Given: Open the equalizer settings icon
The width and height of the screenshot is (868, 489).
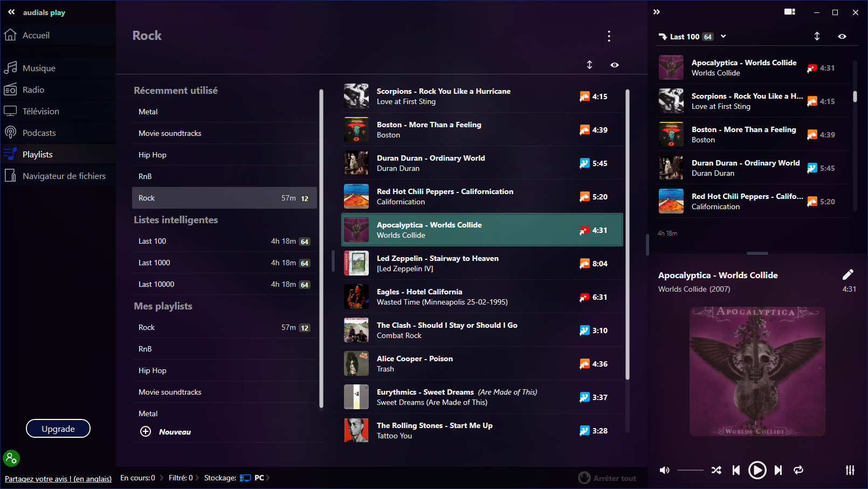Looking at the screenshot, I should [850, 470].
